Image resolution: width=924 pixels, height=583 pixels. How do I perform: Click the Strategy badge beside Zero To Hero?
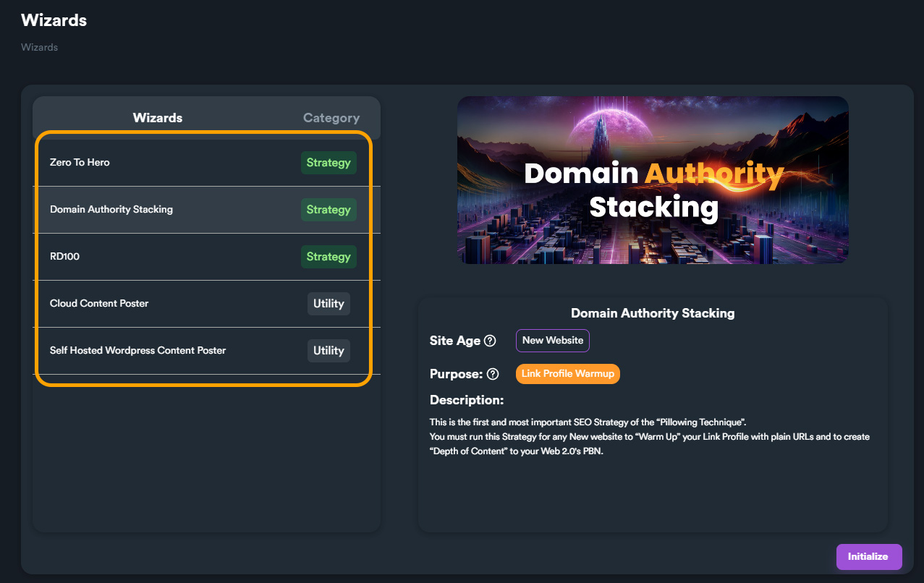[329, 163]
